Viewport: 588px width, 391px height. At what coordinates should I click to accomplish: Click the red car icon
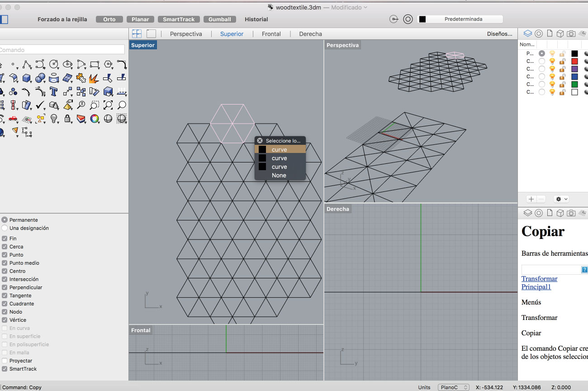13,119
